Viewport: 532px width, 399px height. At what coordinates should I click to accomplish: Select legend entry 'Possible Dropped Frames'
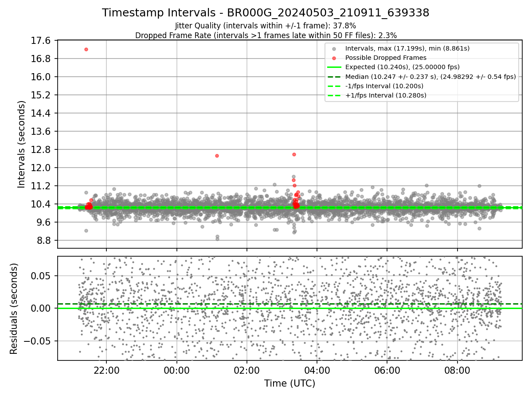(386, 58)
